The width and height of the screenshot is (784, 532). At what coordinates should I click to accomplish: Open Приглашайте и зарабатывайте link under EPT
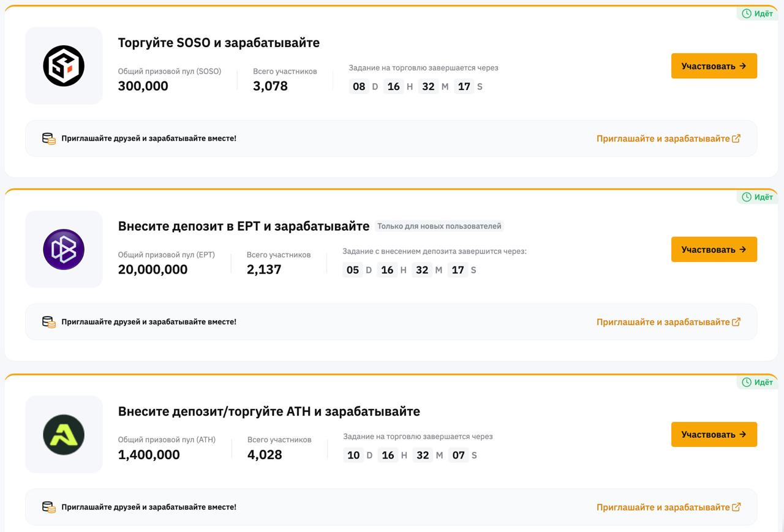point(663,321)
